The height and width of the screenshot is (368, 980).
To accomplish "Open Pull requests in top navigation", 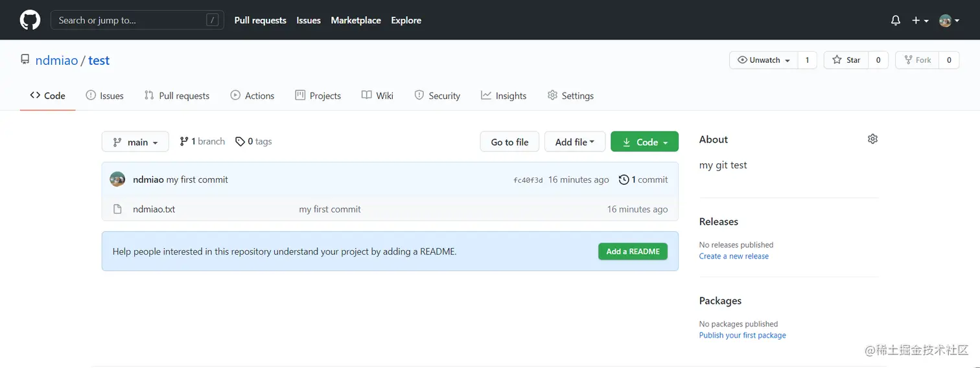I will pyautogui.click(x=260, y=20).
